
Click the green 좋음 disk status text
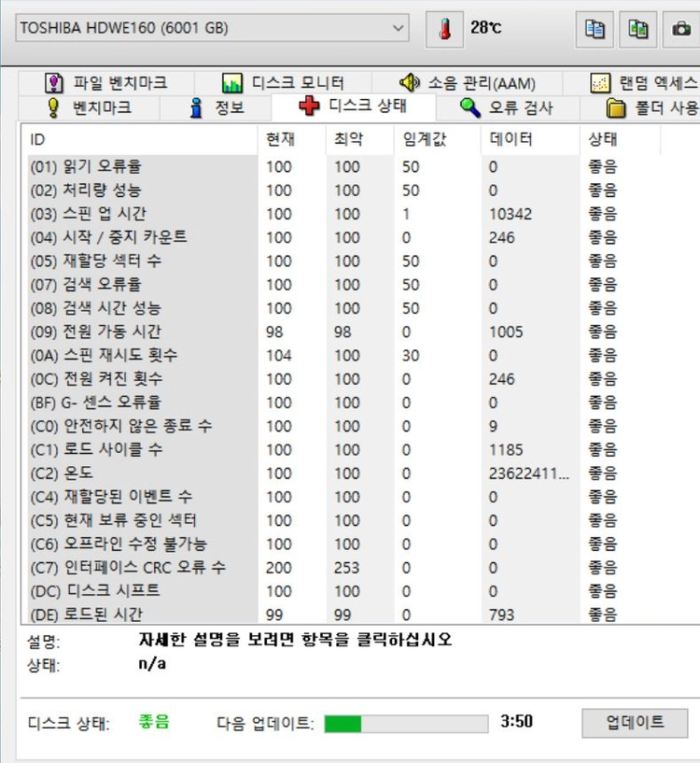(x=154, y=722)
